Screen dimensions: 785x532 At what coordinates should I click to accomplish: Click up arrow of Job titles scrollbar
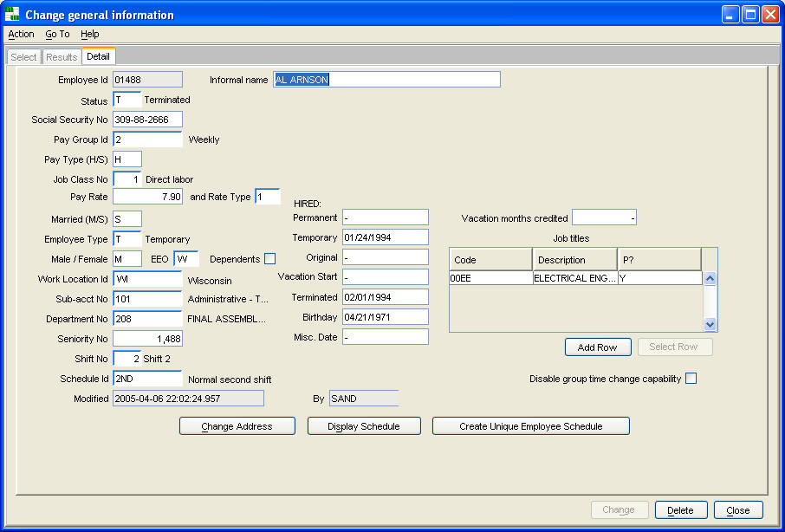pyautogui.click(x=710, y=279)
